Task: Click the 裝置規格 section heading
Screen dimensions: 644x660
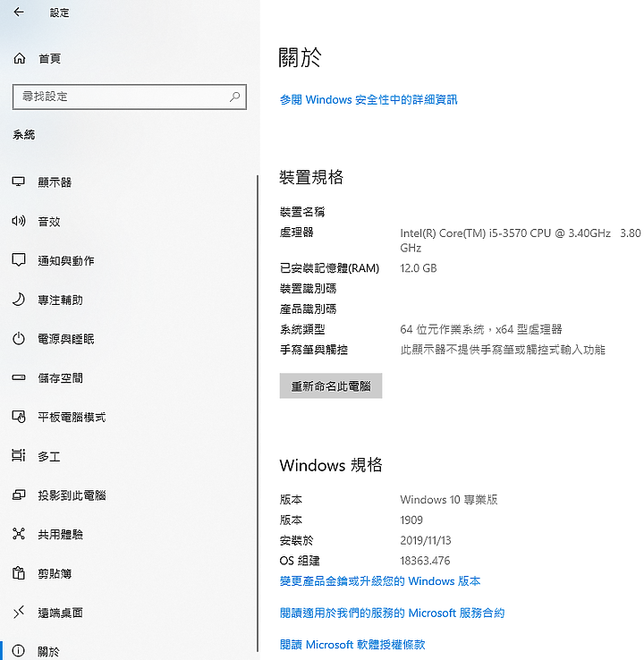Action: 311,177
